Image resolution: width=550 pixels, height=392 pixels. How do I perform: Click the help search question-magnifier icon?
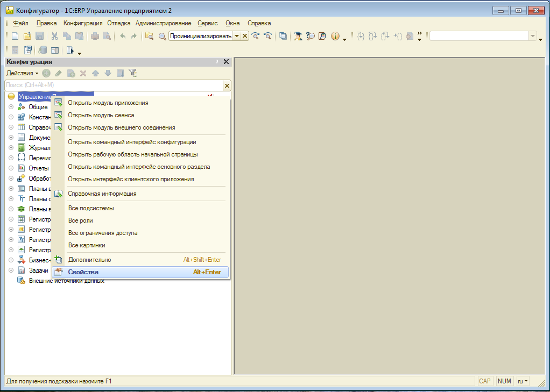[x=311, y=36]
